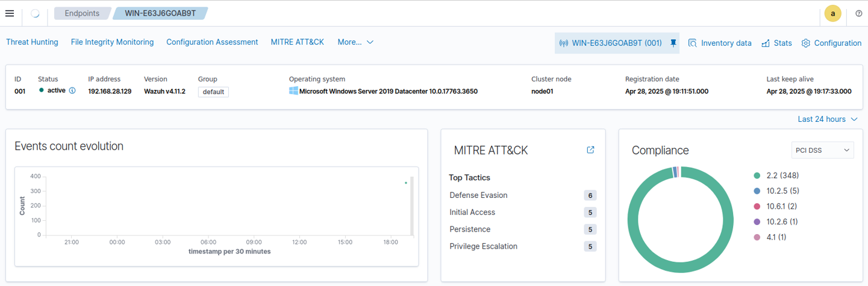Click the Inventory data icon
This screenshot has height=286, width=868.
coord(693,43)
